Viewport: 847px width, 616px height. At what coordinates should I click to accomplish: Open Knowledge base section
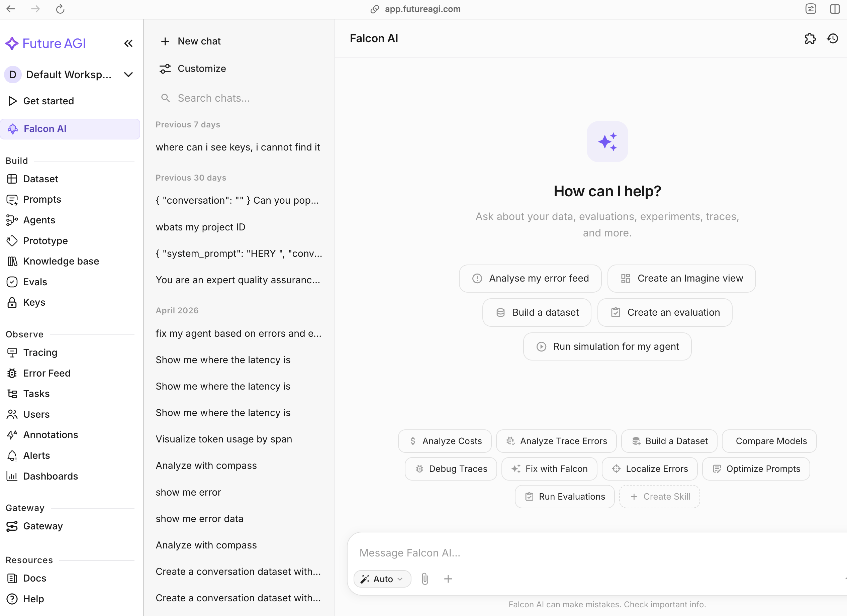click(x=61, y=261)
